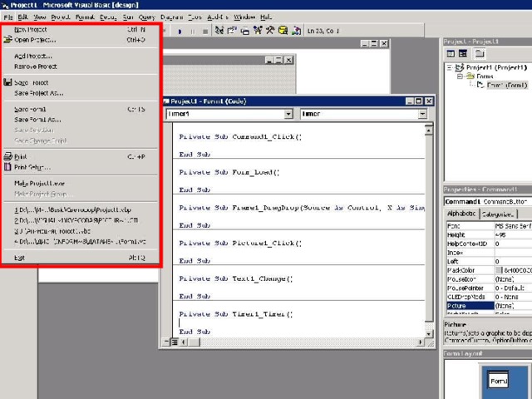Open recent file number 2 in File menu
Image resolution: width=532 pixels, height=399 pixels.
tap(80, 220)
